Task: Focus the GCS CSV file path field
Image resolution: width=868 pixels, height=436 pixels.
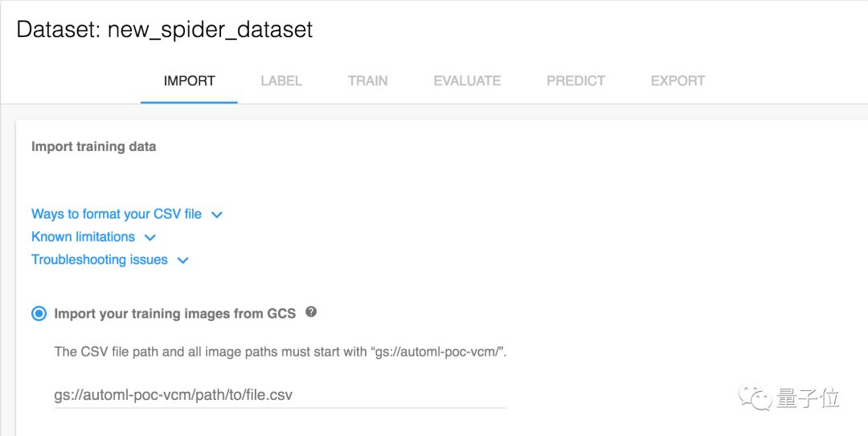Action: (x=280, y=395)
